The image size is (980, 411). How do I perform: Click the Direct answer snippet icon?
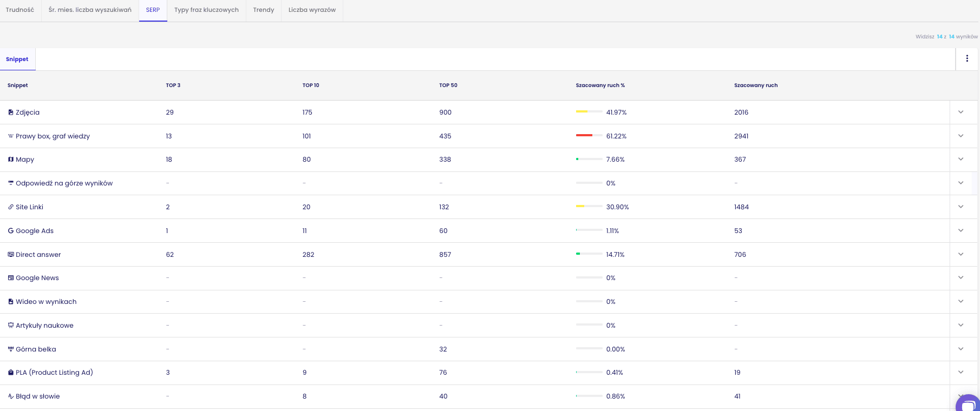pos(11,255)
